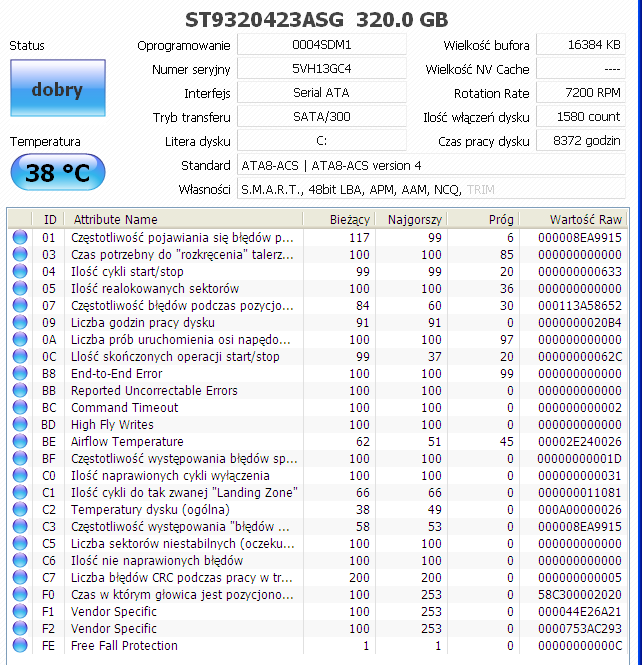Click status orb for attribute 07 row
Viewport: 642px width, 665px height.
20,305
